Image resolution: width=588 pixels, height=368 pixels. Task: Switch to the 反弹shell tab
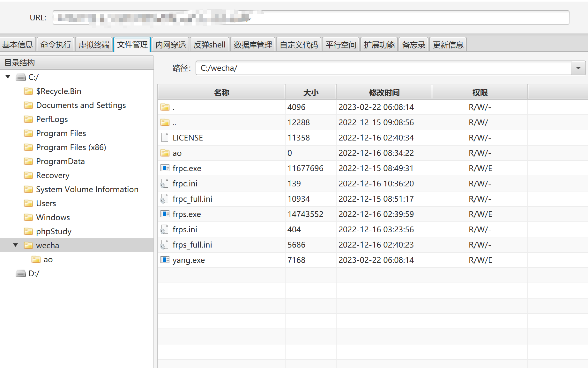click(x=210, y=45)
